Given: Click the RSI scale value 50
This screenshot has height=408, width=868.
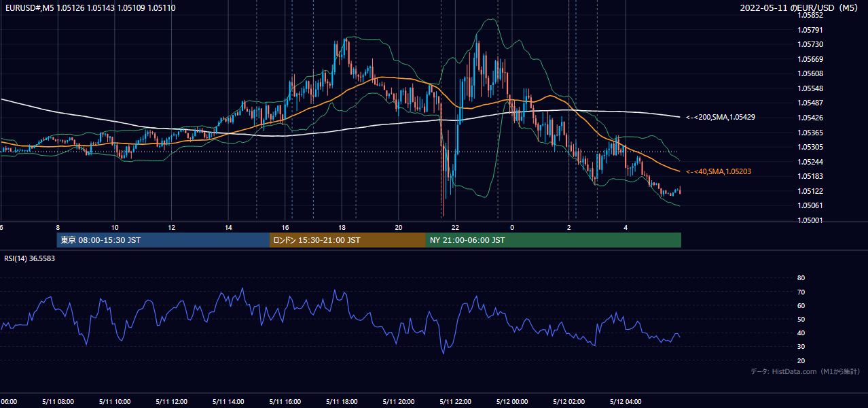Looking at the screenshot, I should (x=801, y=319).
